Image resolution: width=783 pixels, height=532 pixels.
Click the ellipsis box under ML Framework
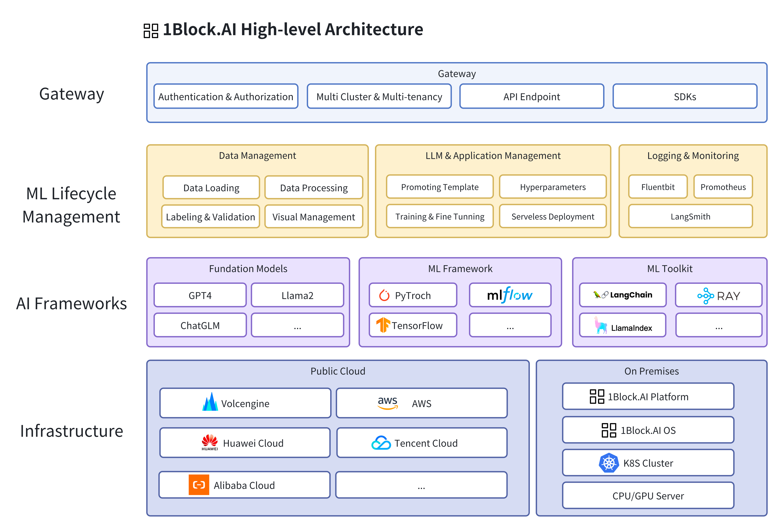pos(510,325)
